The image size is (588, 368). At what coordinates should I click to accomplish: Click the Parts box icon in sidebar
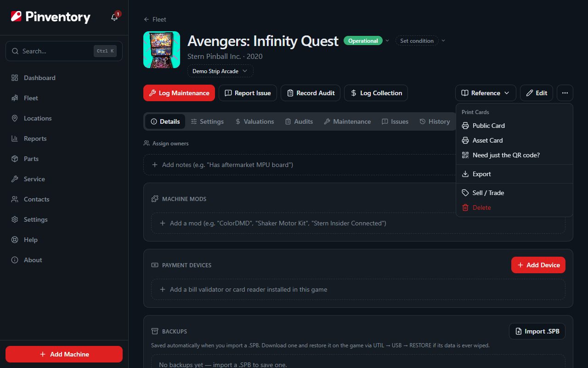(x=15, y=159)
